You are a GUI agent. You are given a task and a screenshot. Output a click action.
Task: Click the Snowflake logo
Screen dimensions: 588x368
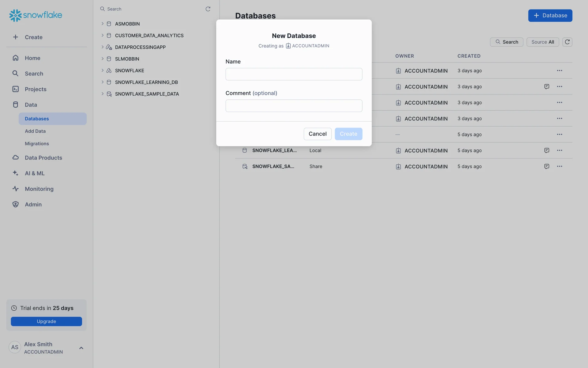[x=36, y=15]
